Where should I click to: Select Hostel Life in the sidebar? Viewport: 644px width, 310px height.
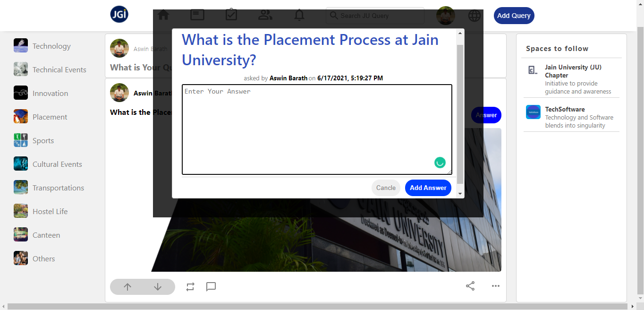pos(50,212)
